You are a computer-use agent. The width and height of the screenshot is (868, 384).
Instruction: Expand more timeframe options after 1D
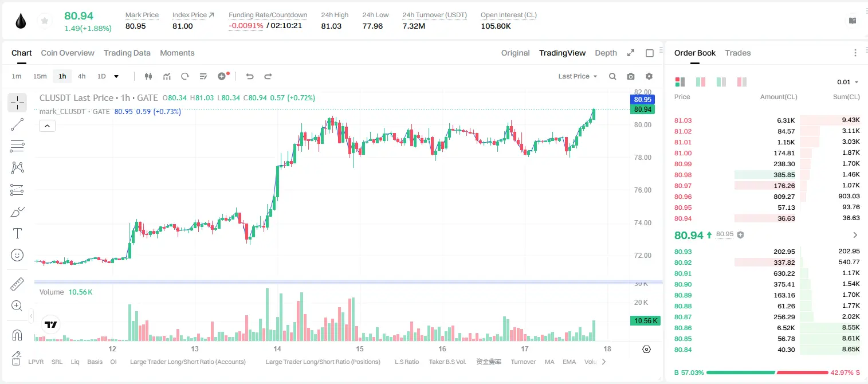(x=116, y=76)
